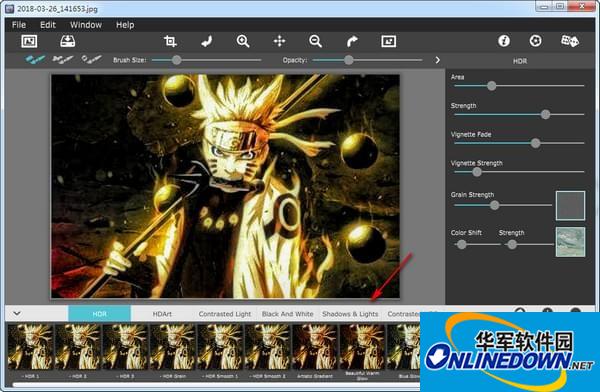Apply the HDR 2 preset thumbnail
This screenshot has width=600, height=392.
click(x=78, y=347)
